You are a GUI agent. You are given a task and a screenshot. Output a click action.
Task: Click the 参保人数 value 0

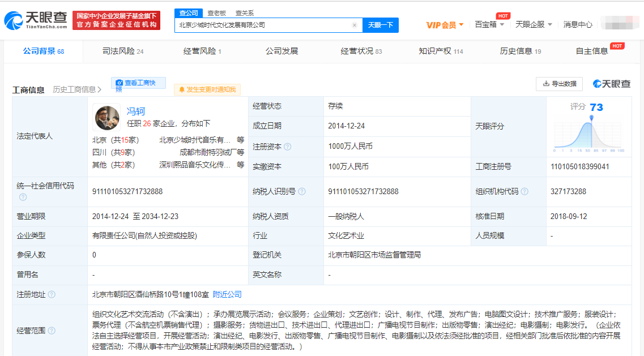tap(94, 255)
